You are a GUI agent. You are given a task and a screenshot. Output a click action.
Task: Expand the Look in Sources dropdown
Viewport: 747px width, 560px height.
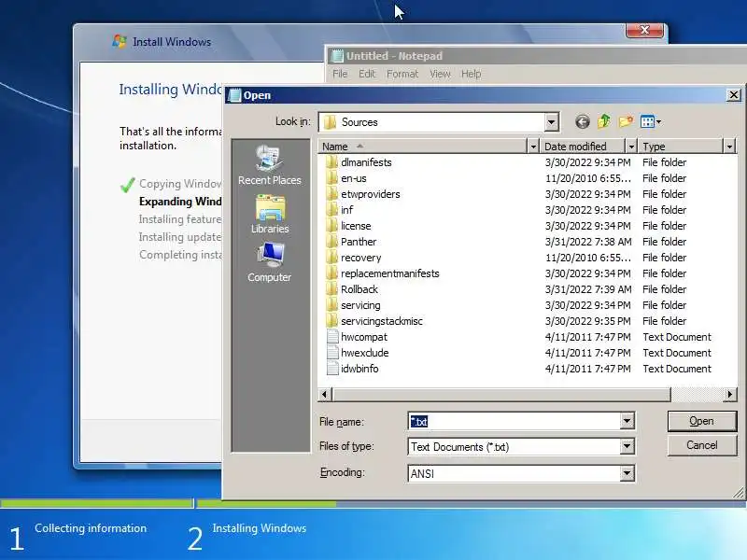click(x=551, y=122)
